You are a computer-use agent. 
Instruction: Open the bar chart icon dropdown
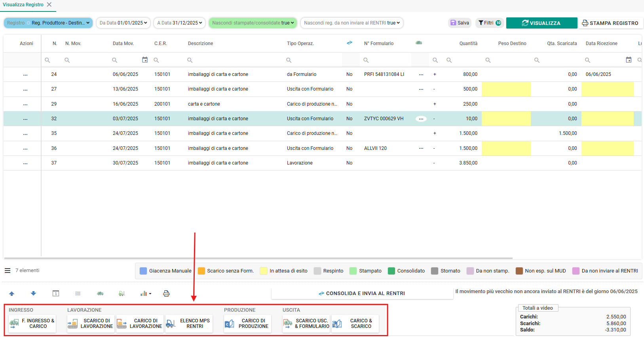click(146, 293)
